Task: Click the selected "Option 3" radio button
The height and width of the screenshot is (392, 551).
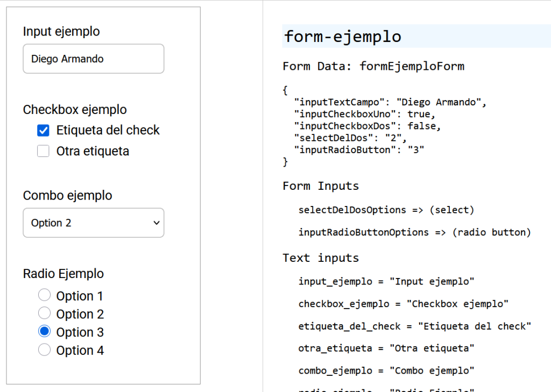Action: click(45, 331)
